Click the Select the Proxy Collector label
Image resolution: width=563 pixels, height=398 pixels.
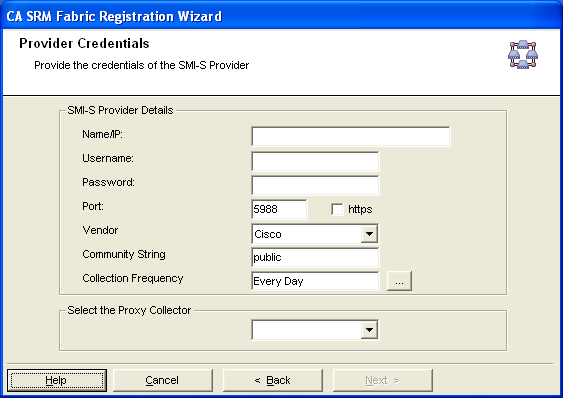click(x=129, y=310)
